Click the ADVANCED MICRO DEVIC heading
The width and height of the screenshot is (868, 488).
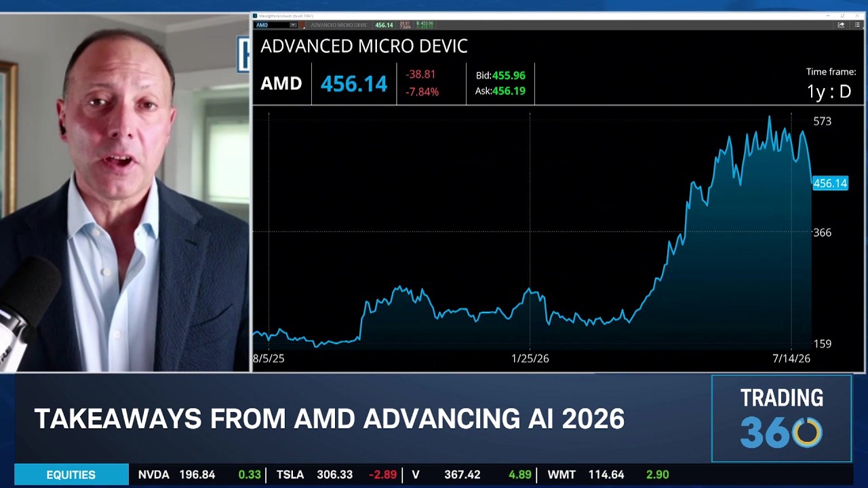point(364,46)
